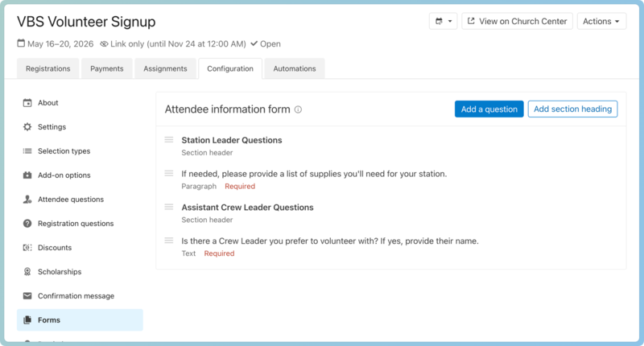Screen dimensions: 644x346
Task: Click Add section heading button
Action: [x=572, y=109]
